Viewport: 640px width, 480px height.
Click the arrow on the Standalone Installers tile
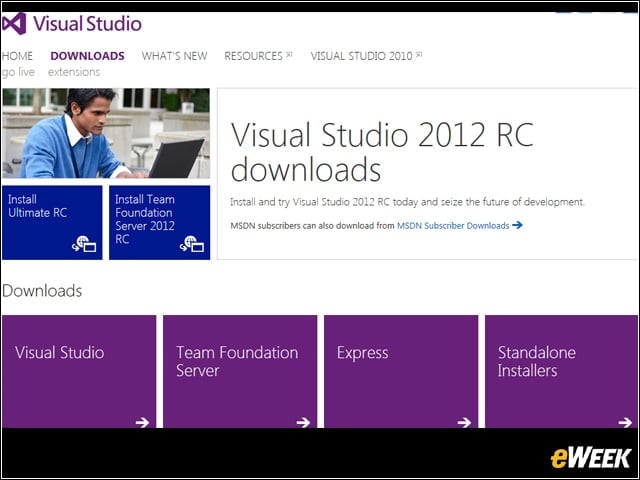coord(625,422)
